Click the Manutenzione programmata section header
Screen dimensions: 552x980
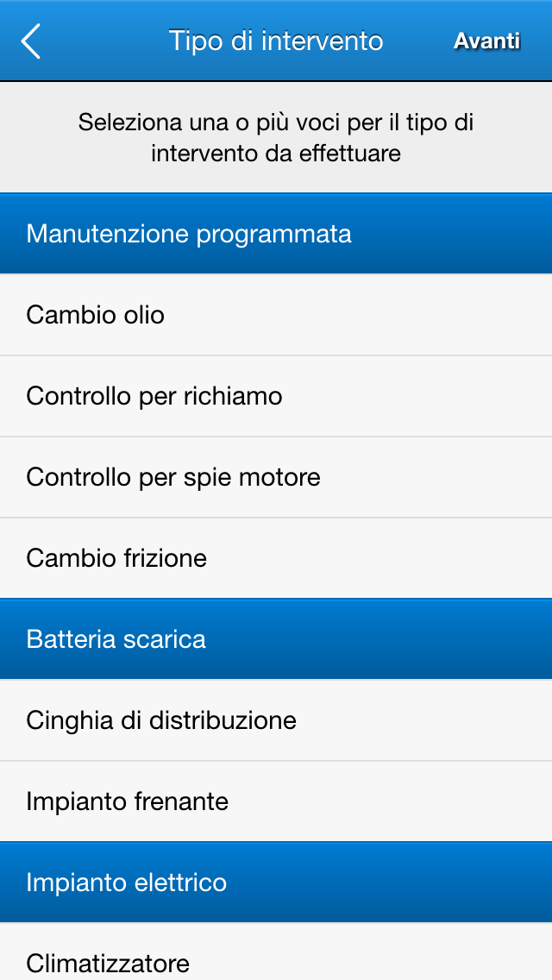pyautogui.click(x=276, y=234)
